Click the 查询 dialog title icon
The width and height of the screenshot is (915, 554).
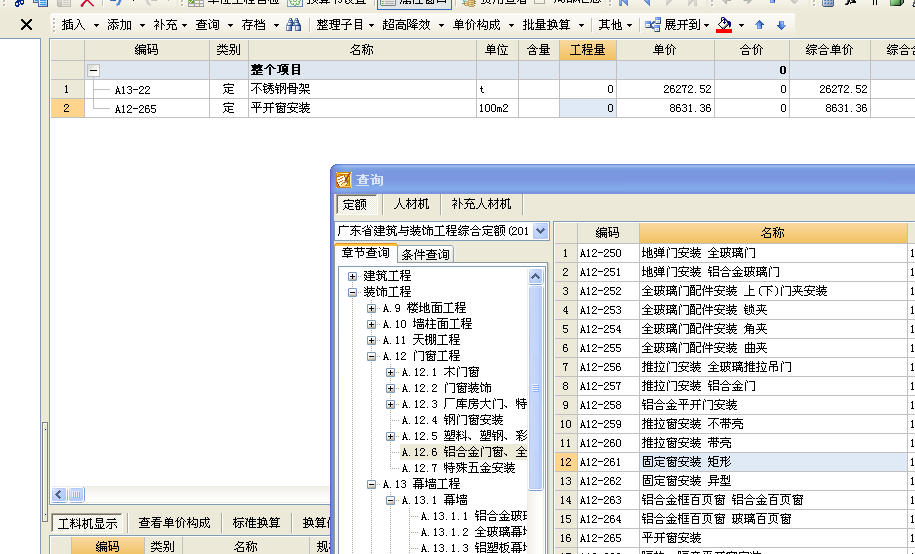344,180
